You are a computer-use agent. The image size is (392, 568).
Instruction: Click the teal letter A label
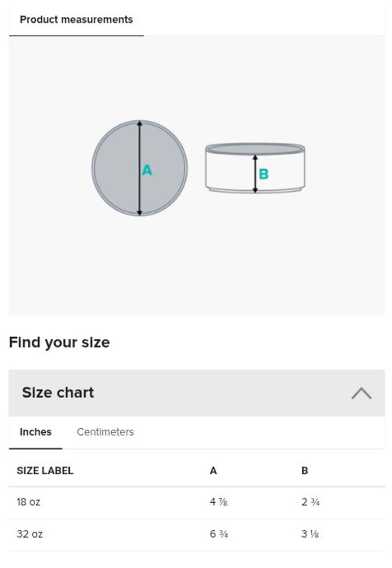tap(147, 170)
